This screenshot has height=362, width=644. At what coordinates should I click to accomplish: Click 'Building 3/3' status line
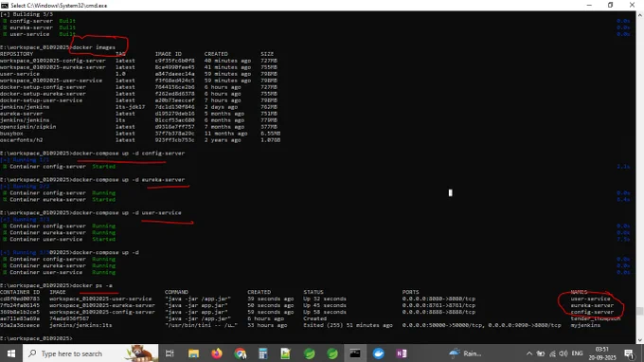pos(27,14)
